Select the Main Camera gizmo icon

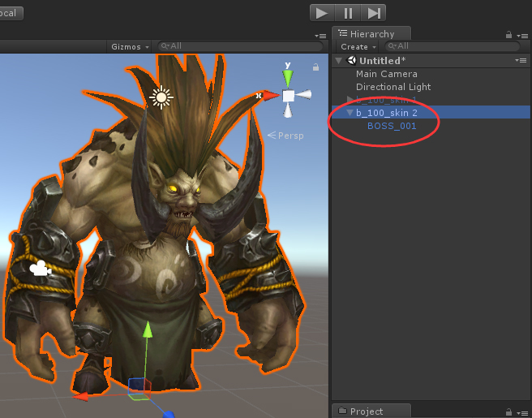[x=41, y=268]
